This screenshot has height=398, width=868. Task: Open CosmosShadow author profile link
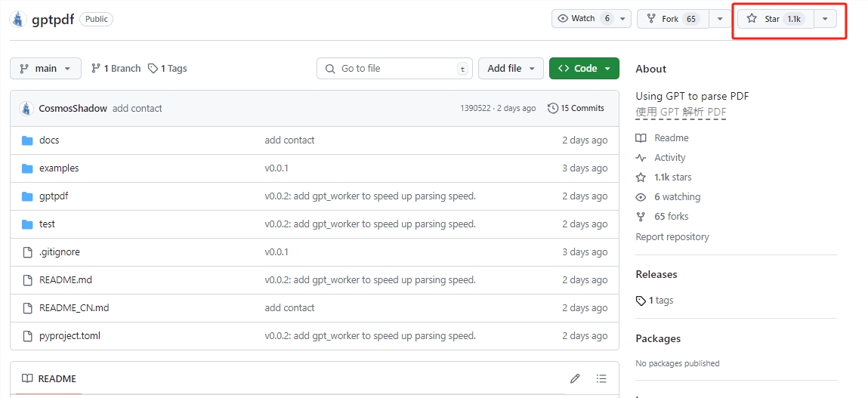click(73, 109)
